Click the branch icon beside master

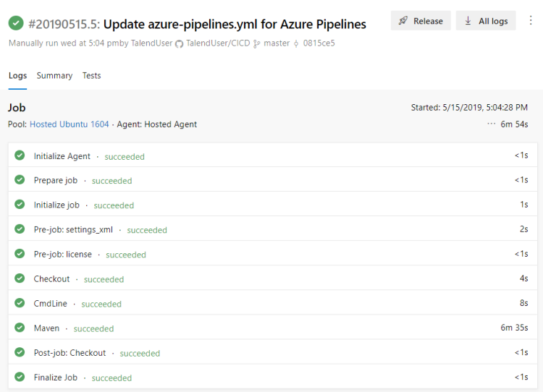click(x=256, y=43)
